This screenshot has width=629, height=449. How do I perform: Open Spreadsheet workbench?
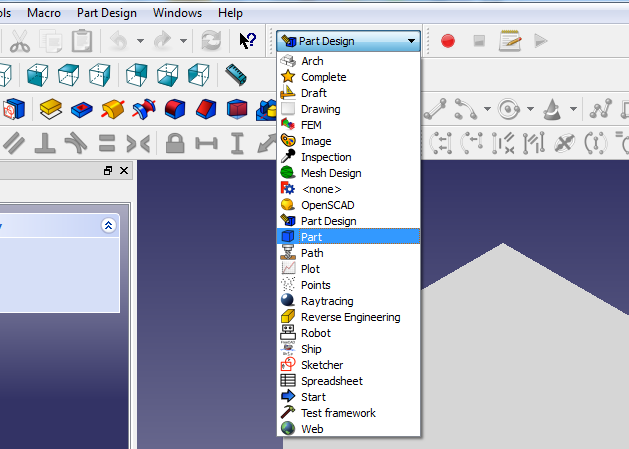click(348, 381)
